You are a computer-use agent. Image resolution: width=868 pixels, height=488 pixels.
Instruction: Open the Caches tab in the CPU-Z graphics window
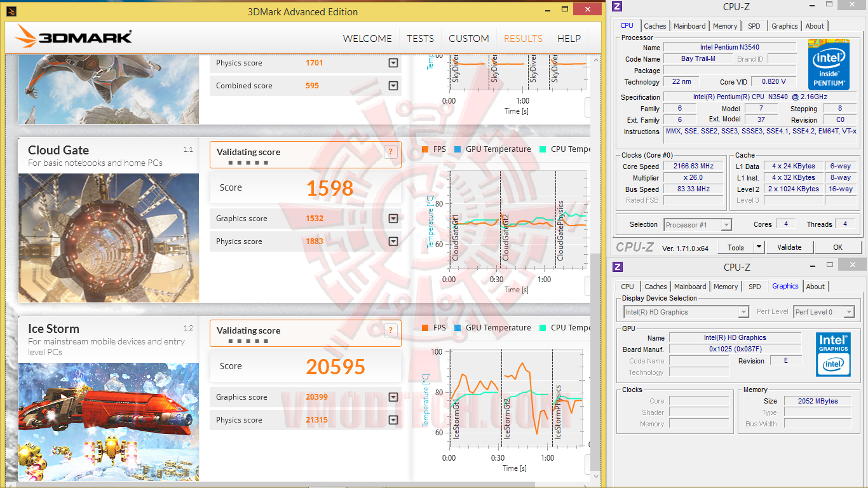point(656,287)
